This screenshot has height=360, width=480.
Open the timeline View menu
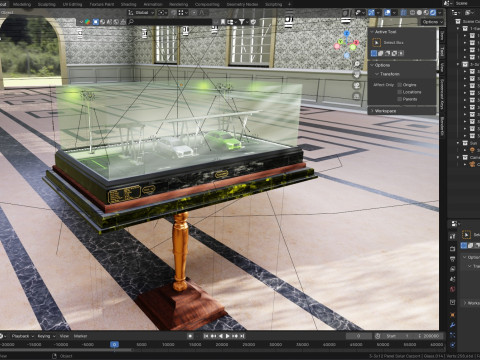point(64,336)
